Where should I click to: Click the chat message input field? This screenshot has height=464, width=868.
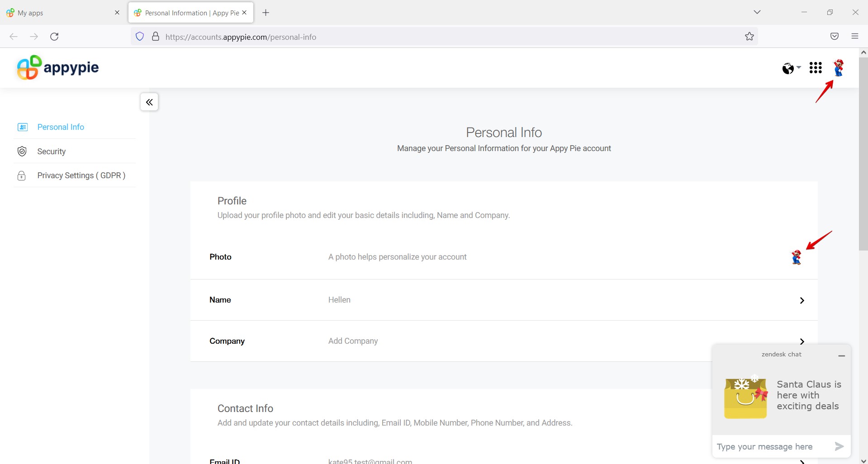(771, 447)
